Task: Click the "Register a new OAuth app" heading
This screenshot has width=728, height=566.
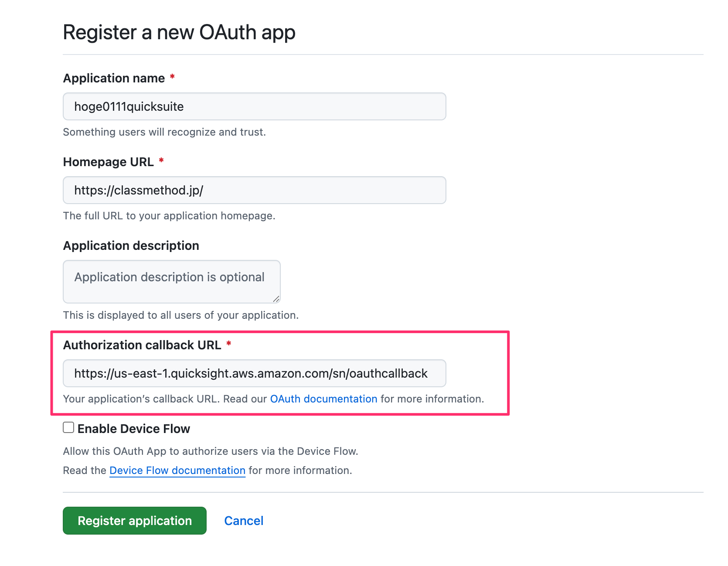Action: 179,33
